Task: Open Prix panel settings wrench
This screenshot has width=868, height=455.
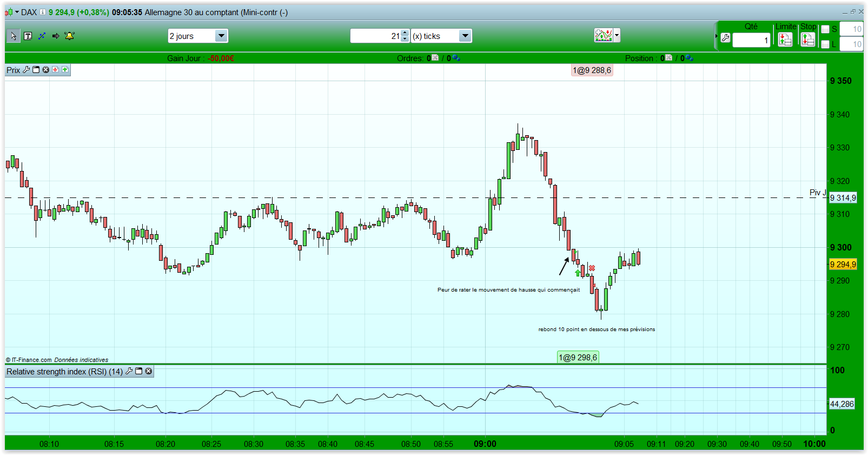Action: click(x=26, y=70)
